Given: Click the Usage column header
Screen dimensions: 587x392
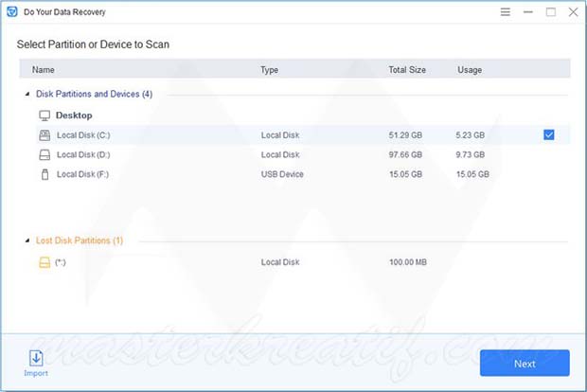Looking at the screenshot, I should tap(470, 69).
